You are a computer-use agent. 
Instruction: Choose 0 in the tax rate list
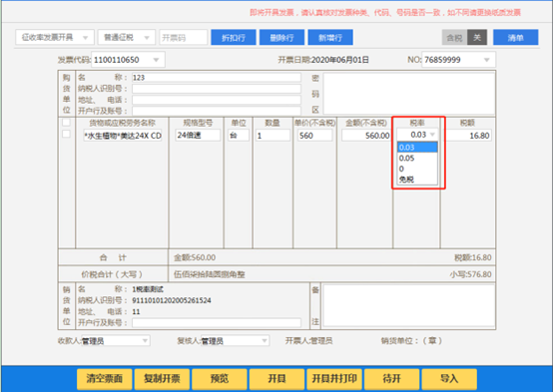[x=417, y=169]
